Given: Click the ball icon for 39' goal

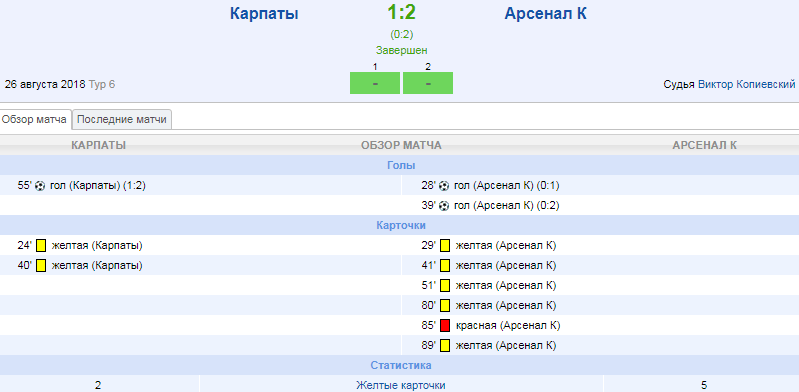Looking at the screenshot, I should point(444,206).
